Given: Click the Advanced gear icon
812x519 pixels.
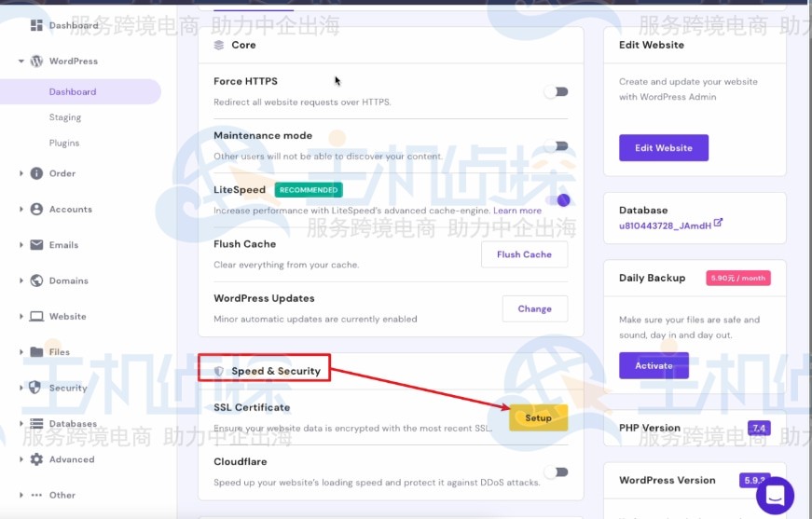Looking at the screenshot, I should [x=36, y=459].
